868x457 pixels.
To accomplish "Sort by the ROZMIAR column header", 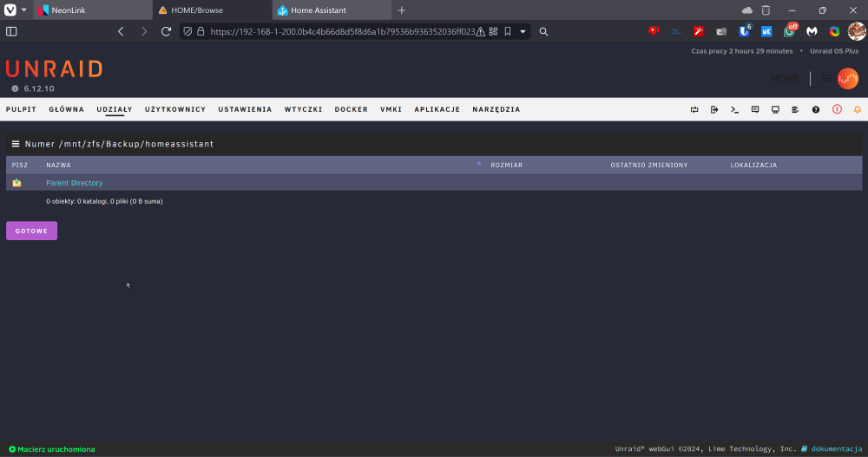I will click(x=507, y=165).
